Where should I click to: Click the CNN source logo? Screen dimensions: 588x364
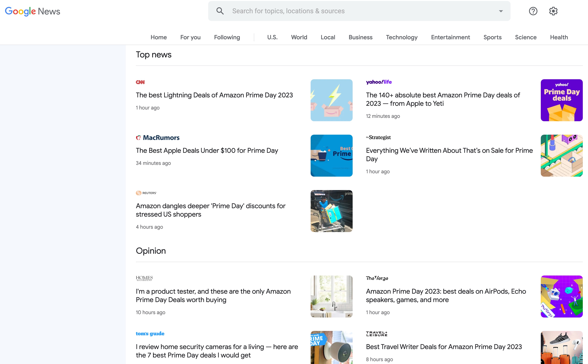(140, 82)
